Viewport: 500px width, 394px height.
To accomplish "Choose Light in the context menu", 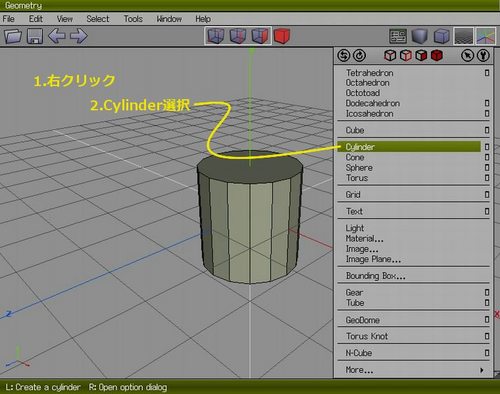I will (x=355, y=228).
